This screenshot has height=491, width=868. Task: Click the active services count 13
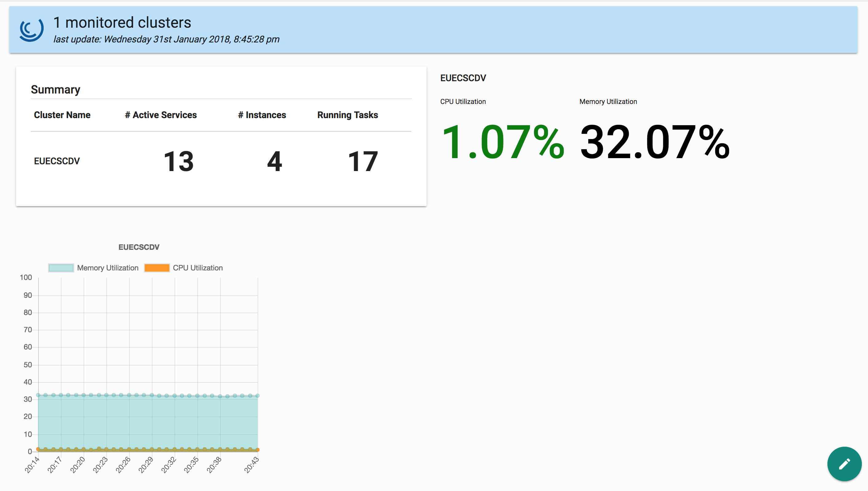point(179,162)
